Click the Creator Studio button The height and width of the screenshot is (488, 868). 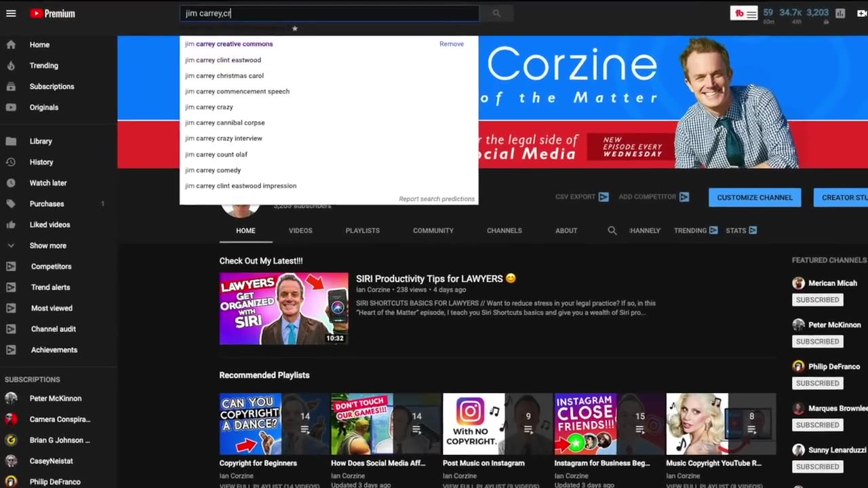[x=841, y=197]
